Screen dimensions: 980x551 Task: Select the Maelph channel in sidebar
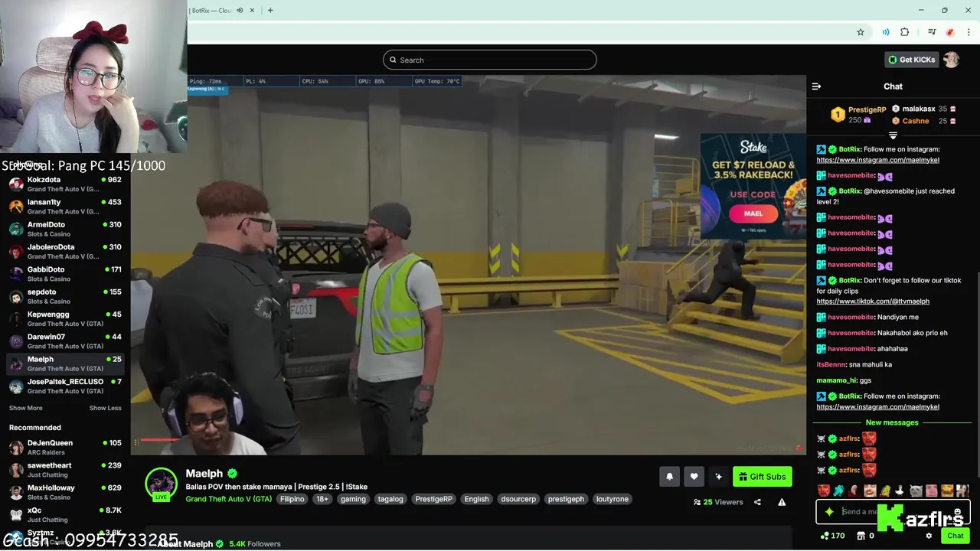pyautogui.click(x=65, y=364)
